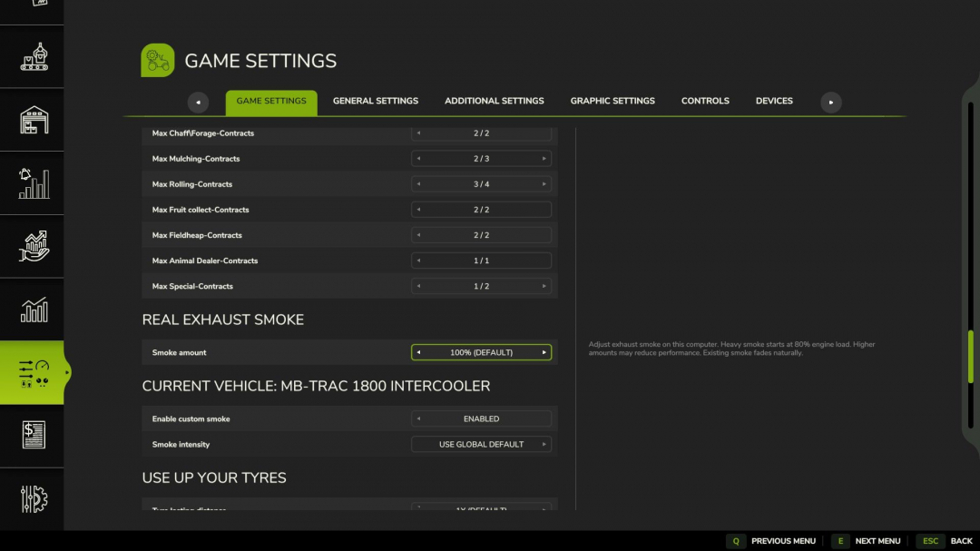Decrease Max Fieldheap-Contracts value

coord(418,235)
